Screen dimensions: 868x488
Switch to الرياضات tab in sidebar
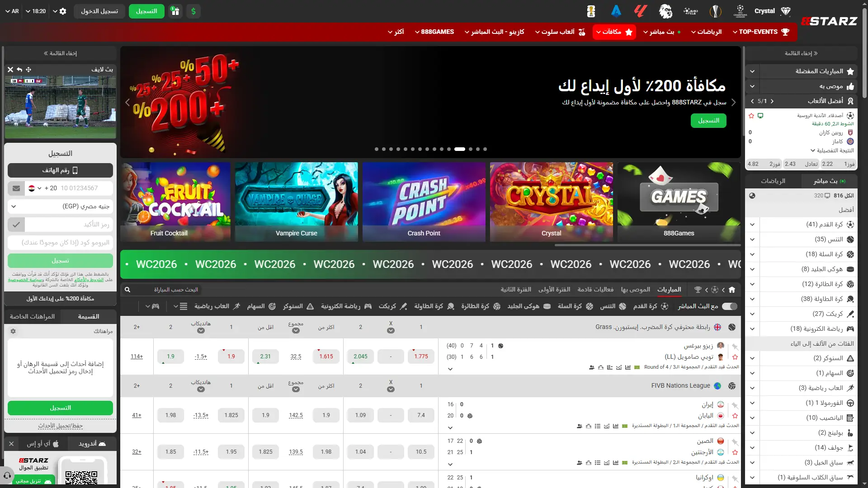click(773, 181)
